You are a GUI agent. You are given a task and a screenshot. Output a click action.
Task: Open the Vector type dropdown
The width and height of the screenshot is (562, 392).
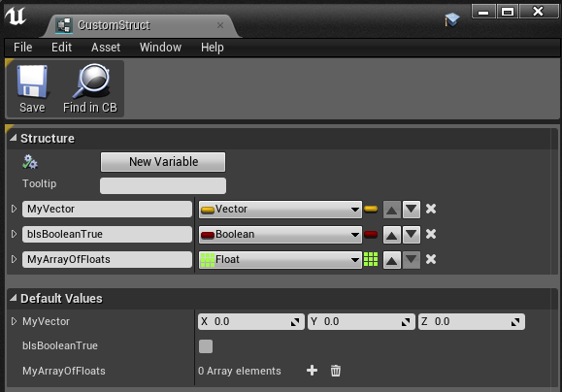pos(281,210)
